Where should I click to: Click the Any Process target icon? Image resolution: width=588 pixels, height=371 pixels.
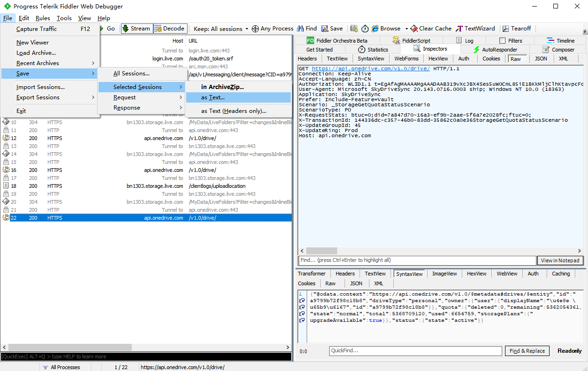[x=255, y=29]
